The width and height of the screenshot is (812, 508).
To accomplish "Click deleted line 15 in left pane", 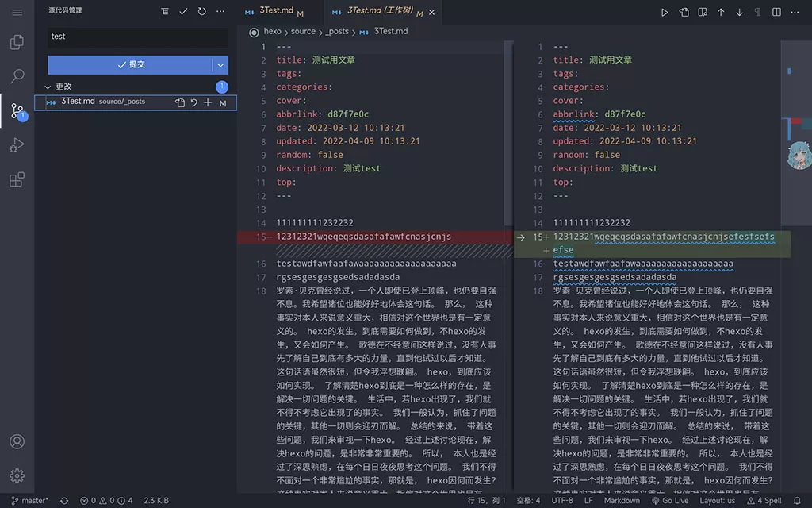I will (375, 237).
